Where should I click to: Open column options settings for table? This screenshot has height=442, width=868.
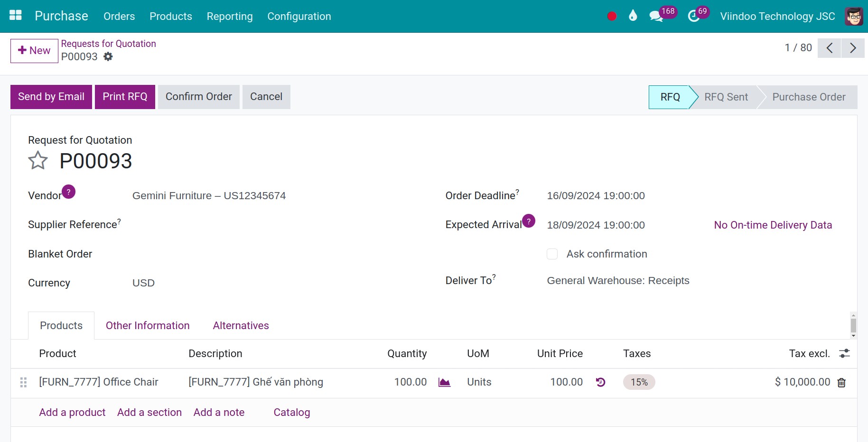coord(844,354)
